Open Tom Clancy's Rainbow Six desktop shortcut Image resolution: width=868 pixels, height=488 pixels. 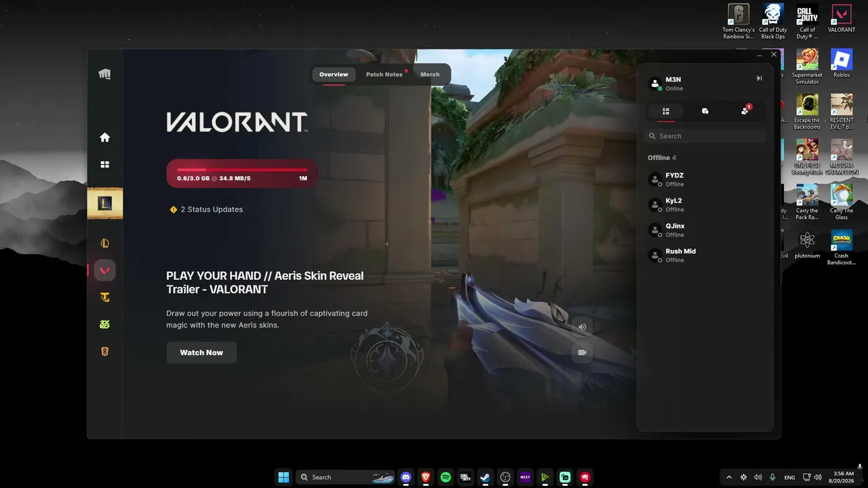click(x=738, y=22)
